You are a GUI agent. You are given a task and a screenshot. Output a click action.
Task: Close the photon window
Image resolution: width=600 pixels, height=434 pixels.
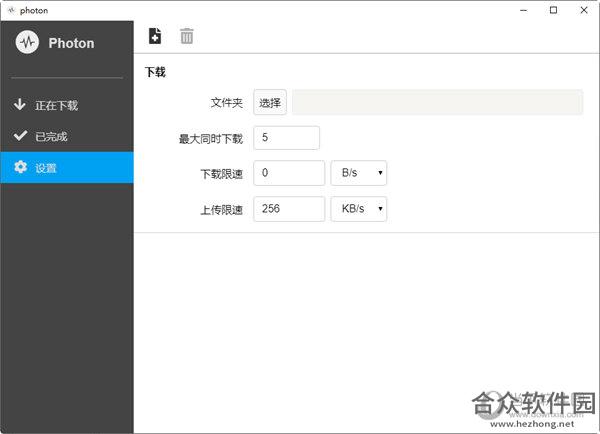pos(584,10)
